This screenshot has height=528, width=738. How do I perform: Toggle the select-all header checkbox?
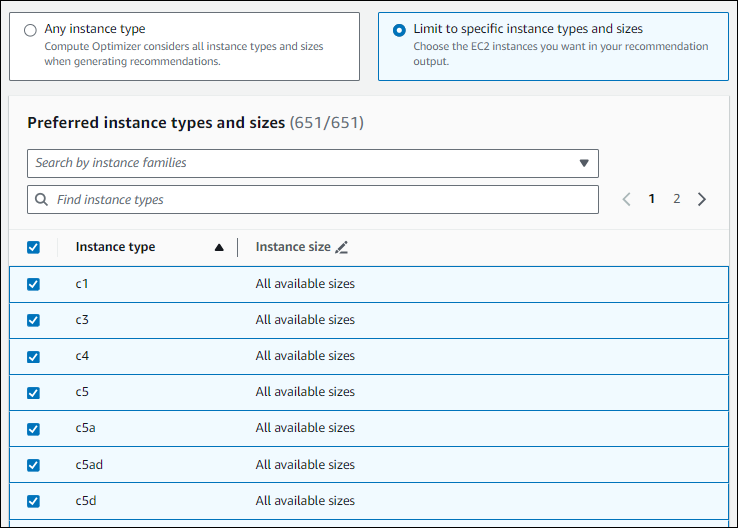coord(33,247)
